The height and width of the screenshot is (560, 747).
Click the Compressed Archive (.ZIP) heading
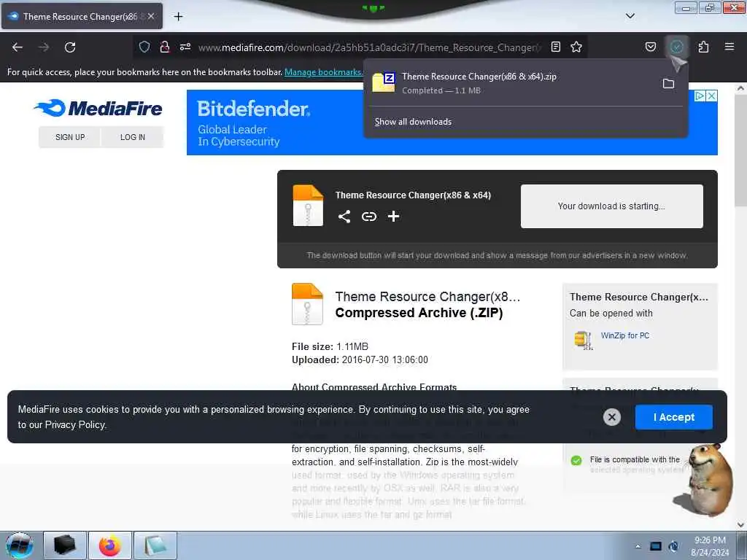tap(419, 313)
